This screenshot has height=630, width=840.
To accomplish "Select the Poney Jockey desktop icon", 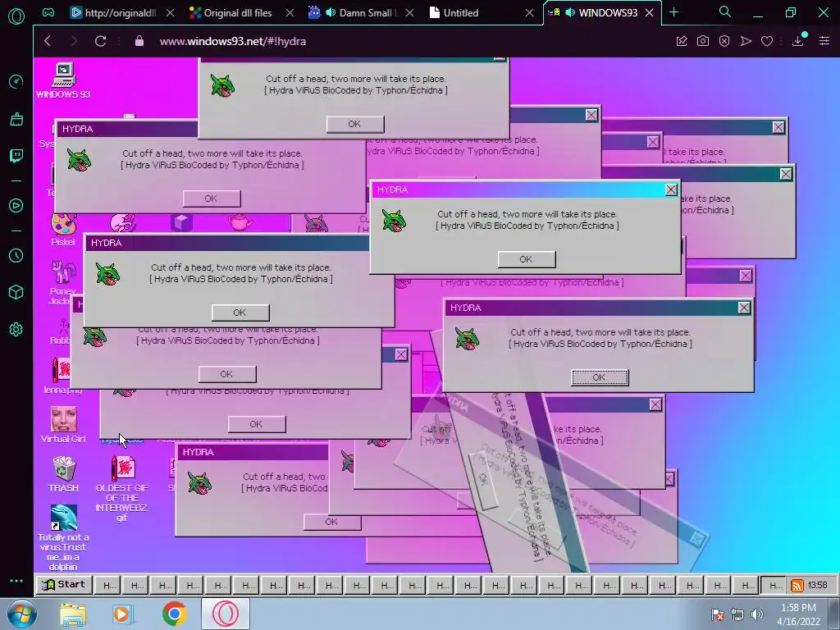I will (62, 282).
